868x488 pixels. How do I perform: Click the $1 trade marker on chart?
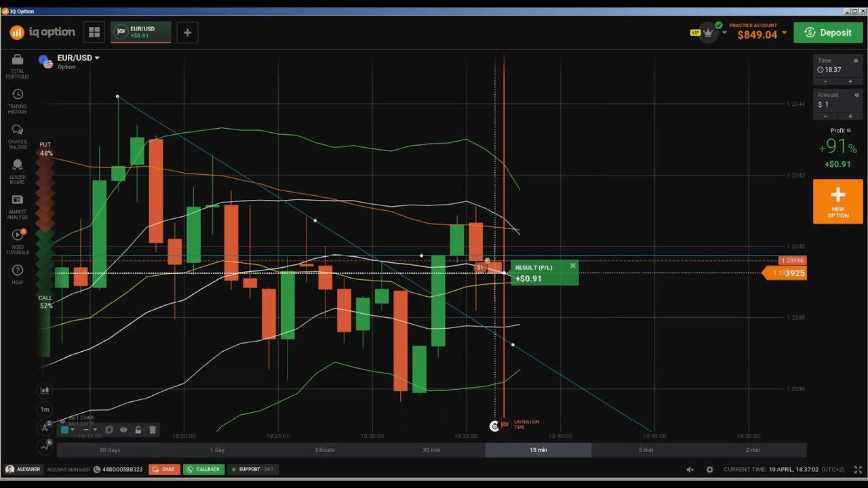coord(480,268)
